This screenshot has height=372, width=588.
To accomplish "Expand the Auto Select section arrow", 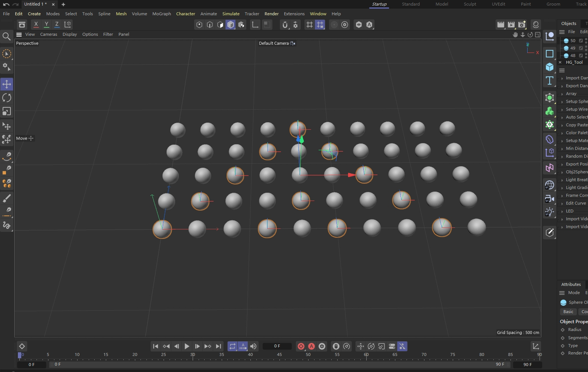I will click(562, 117).
